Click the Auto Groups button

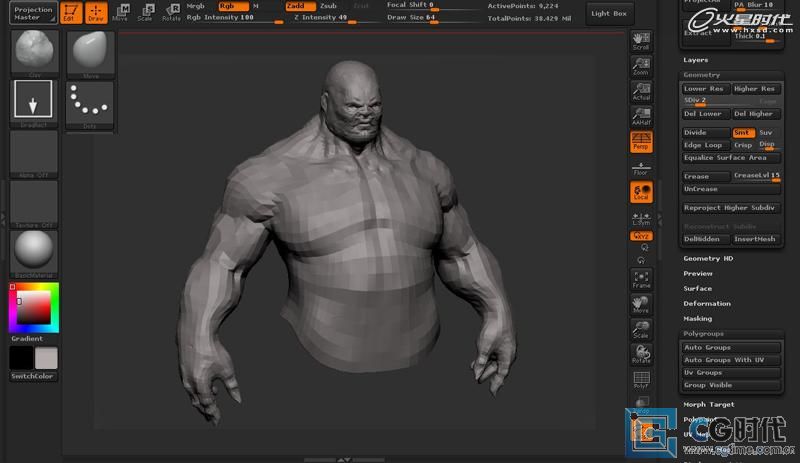click(731, 348)
